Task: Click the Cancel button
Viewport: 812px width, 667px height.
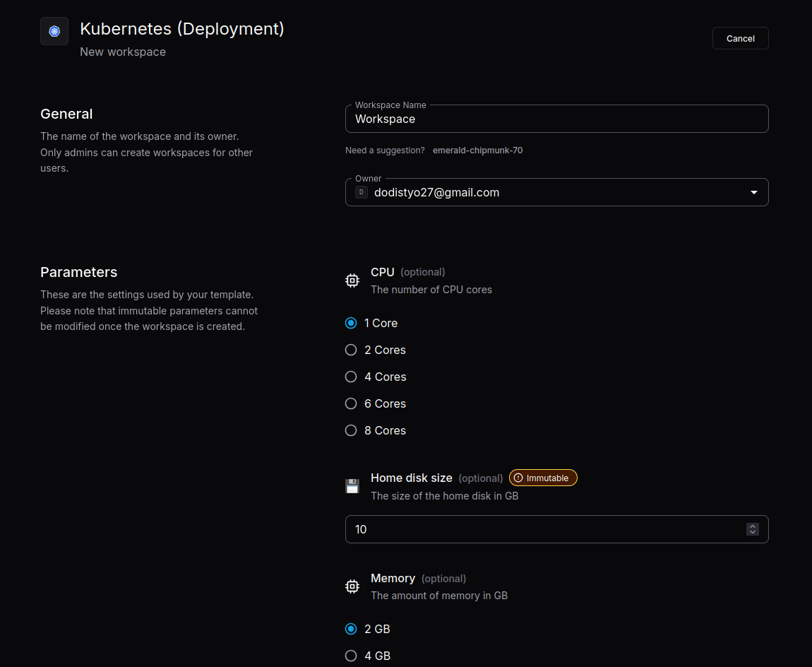Action: pyautogui.click(x=740, y=38)
